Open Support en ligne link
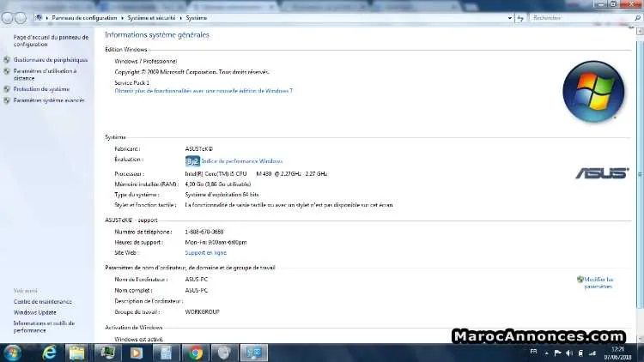 click(x=205, y=252)
